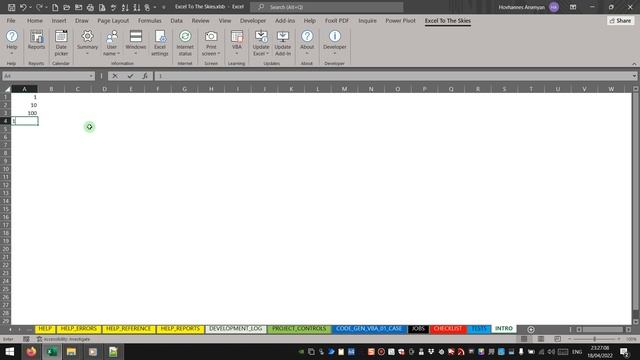Open the DEVELOPMENT_LOG sheet tab
Viewport: 640px width, 360px height.
click(236, 329)
